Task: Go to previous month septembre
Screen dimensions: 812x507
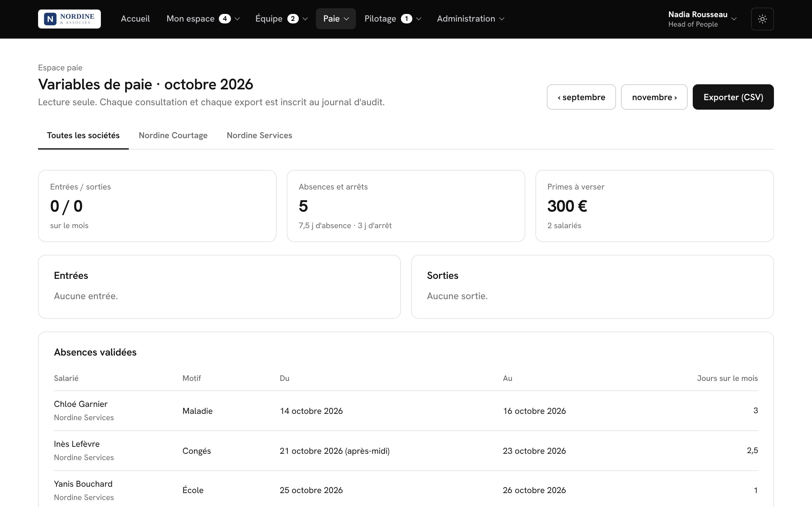Action: [581, 97]
